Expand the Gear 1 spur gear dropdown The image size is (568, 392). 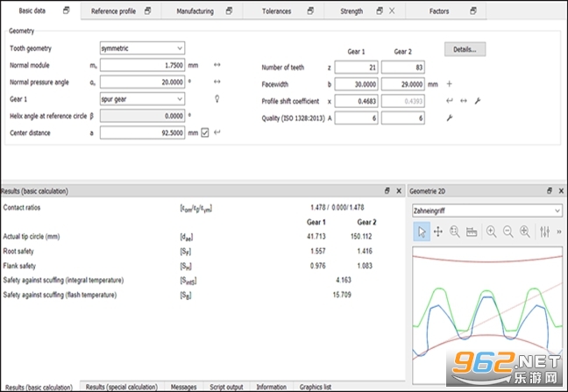point(142,99)
